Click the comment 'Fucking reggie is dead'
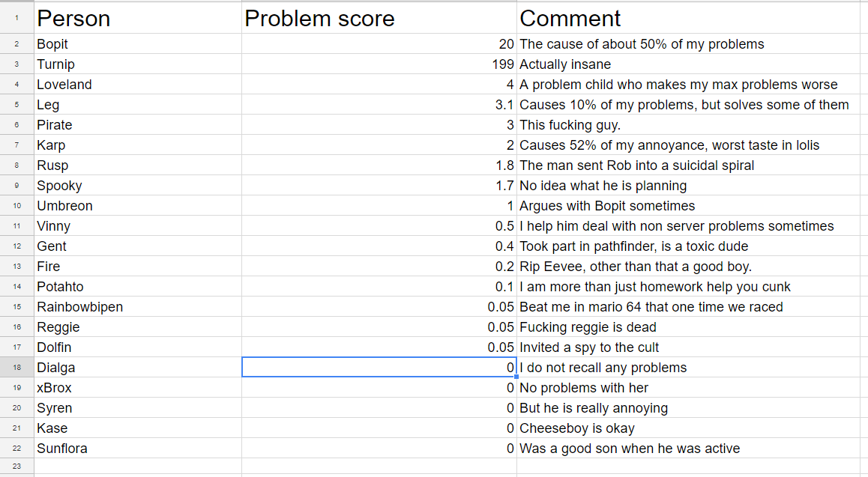 click(x=588, y=327)
